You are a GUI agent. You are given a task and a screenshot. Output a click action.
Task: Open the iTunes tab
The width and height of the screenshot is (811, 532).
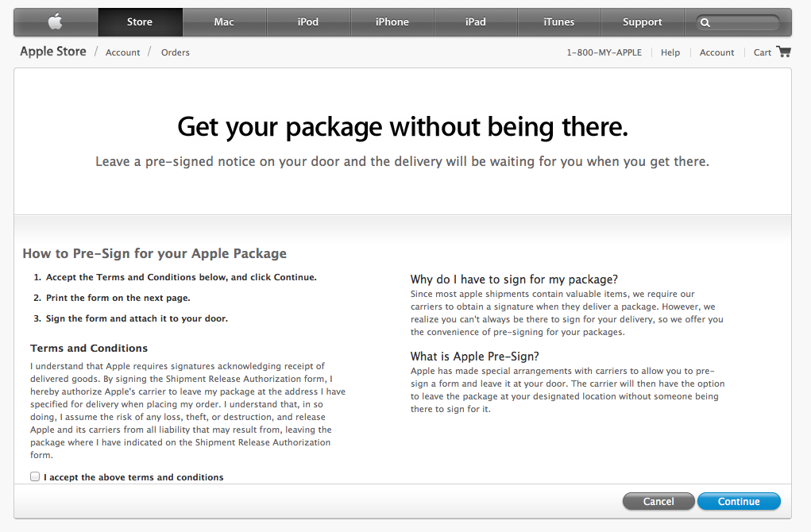coord(558,22)
